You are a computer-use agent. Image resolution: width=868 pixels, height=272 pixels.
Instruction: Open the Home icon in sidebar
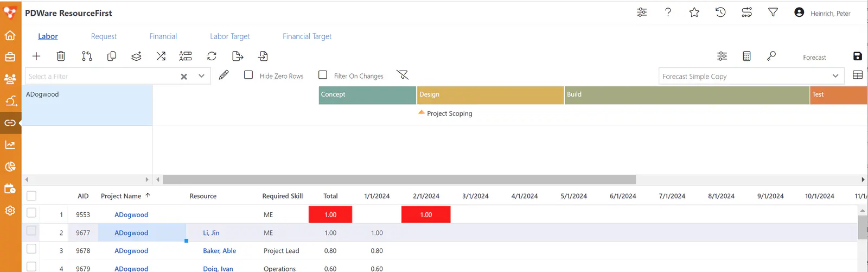(10, 36)
